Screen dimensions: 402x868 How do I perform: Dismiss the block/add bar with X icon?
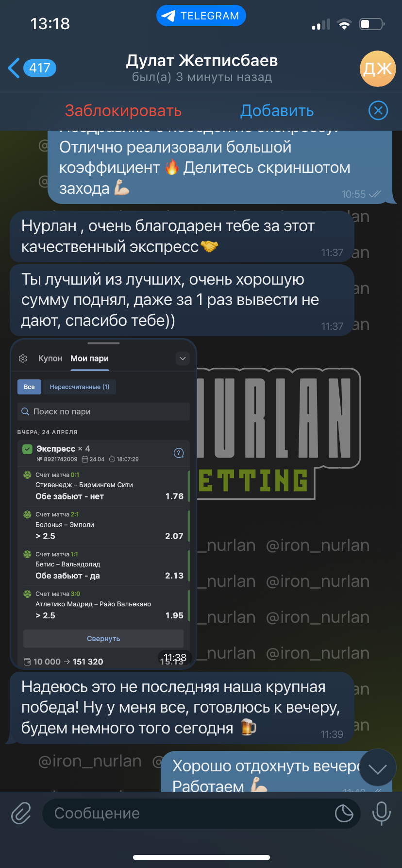click(x=378, y=111)
